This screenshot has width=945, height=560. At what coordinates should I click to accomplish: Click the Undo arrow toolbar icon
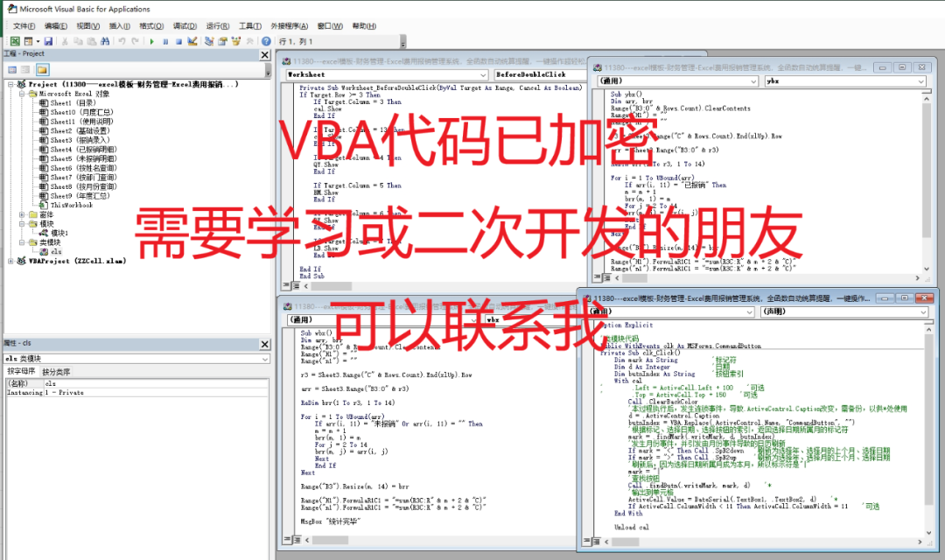[122, 42]
